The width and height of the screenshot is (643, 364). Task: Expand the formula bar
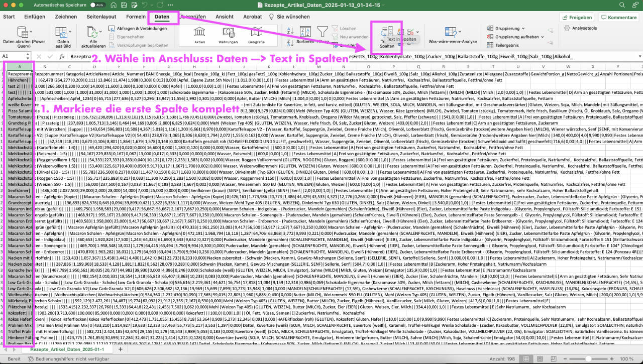click(637, 57)
